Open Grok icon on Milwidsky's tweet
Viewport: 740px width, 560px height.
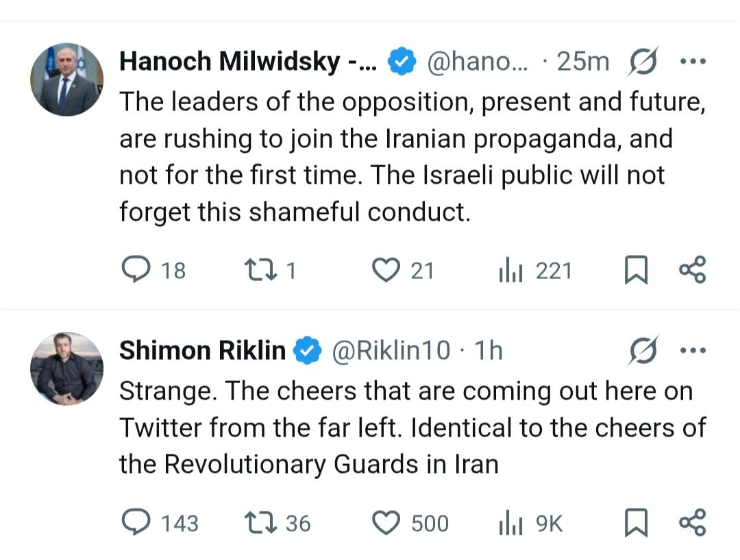pyautogui.click(x=643, y=62)
